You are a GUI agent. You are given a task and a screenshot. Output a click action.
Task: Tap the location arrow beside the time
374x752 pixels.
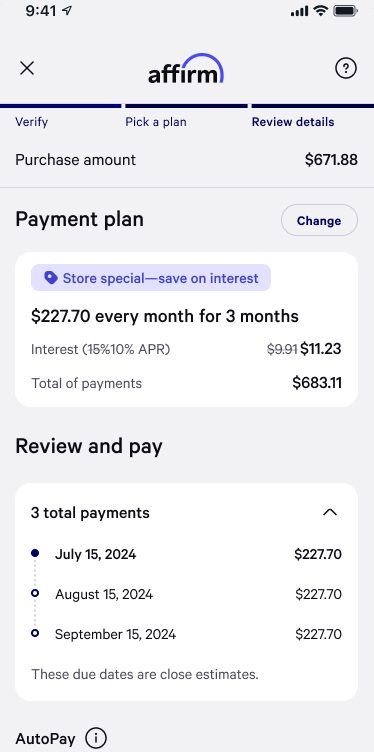pyautogui.click(x=67, y=12)
